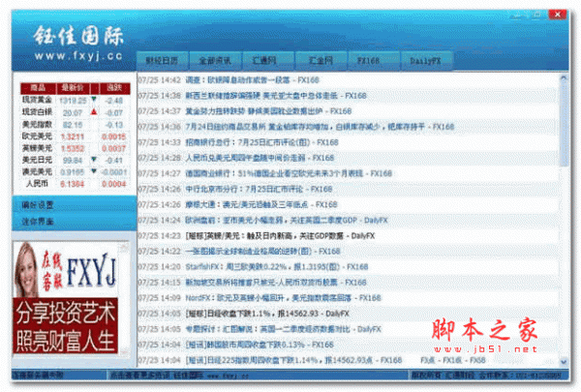
Task: Select the 现货黄金 row name
Action: [37, 100]
